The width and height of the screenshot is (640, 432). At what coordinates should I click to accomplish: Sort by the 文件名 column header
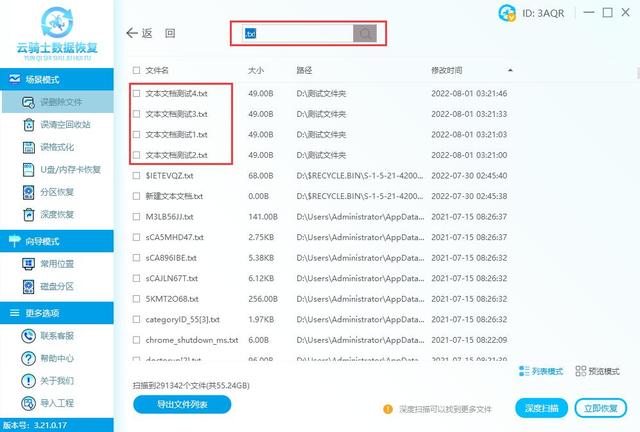tap(157, 70)
